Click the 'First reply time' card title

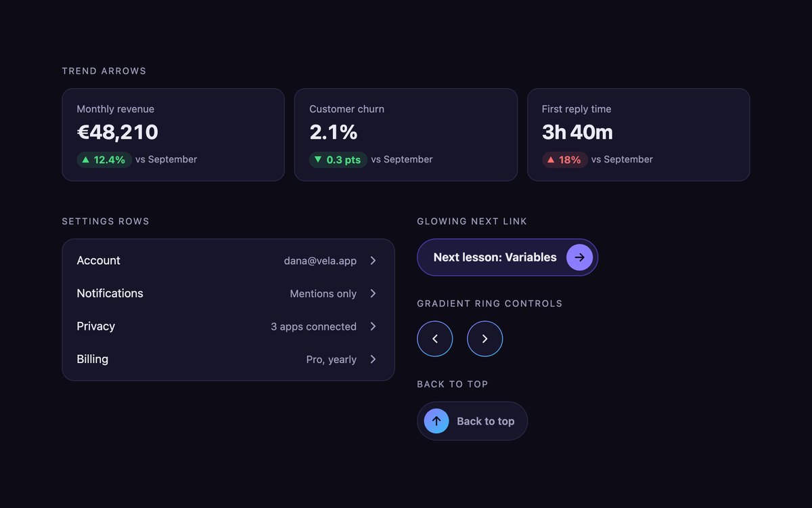point(577,109)
